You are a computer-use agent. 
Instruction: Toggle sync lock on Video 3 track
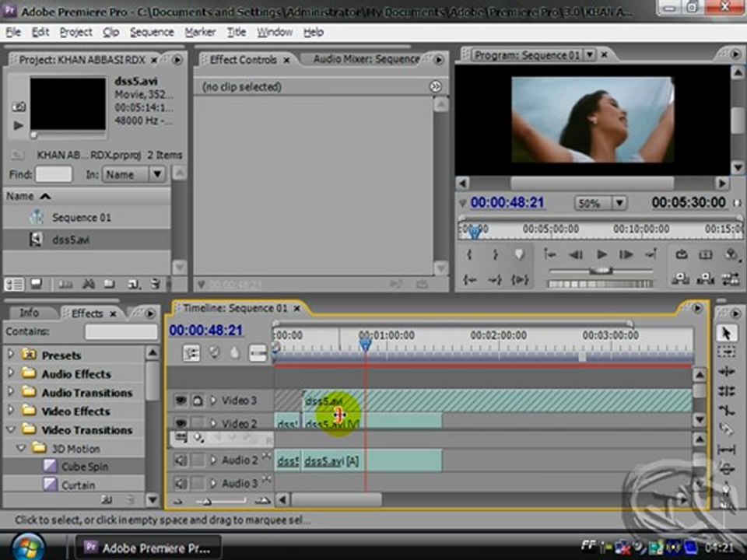point(198,401)
